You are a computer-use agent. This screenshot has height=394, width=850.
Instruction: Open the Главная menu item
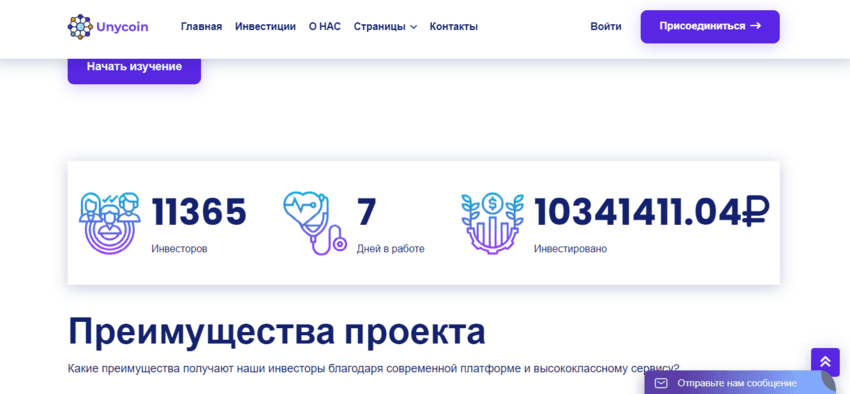tap(201, 27)
